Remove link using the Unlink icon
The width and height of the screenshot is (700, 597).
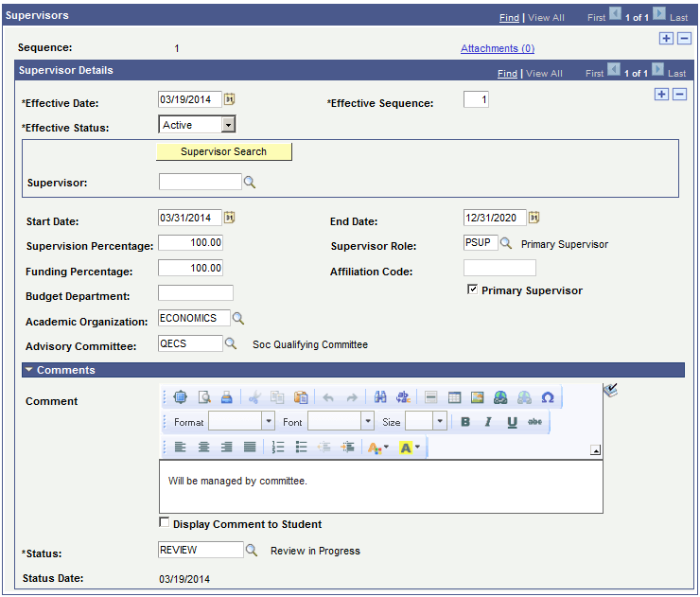click(524, 397)
